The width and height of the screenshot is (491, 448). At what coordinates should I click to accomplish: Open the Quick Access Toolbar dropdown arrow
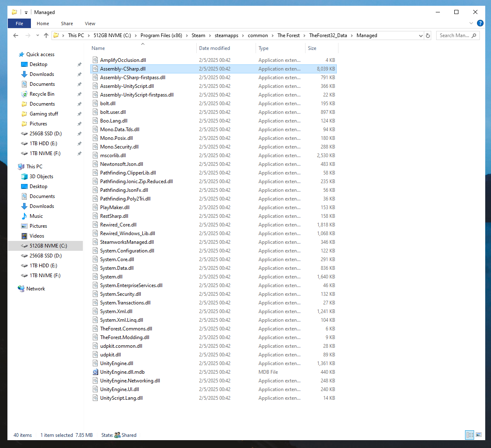click(x=26, y=12)
